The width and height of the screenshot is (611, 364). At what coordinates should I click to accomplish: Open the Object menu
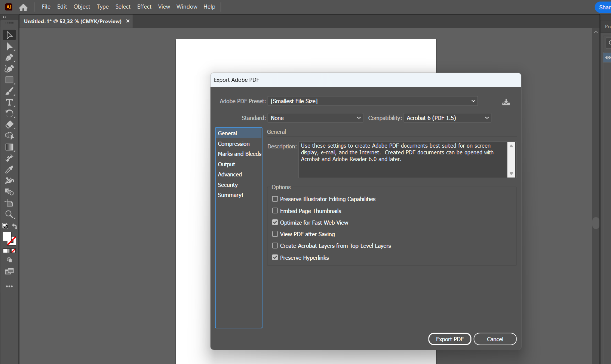[82, 7]
